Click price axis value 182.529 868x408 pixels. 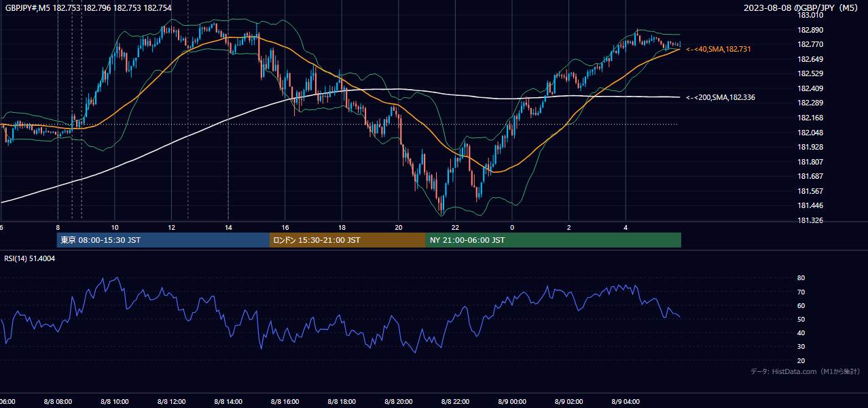click(810, 73)
